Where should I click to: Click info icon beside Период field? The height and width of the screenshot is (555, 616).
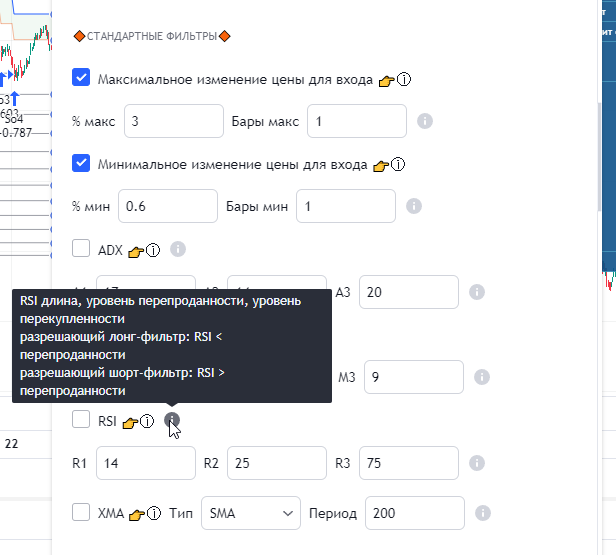(483, 513)
